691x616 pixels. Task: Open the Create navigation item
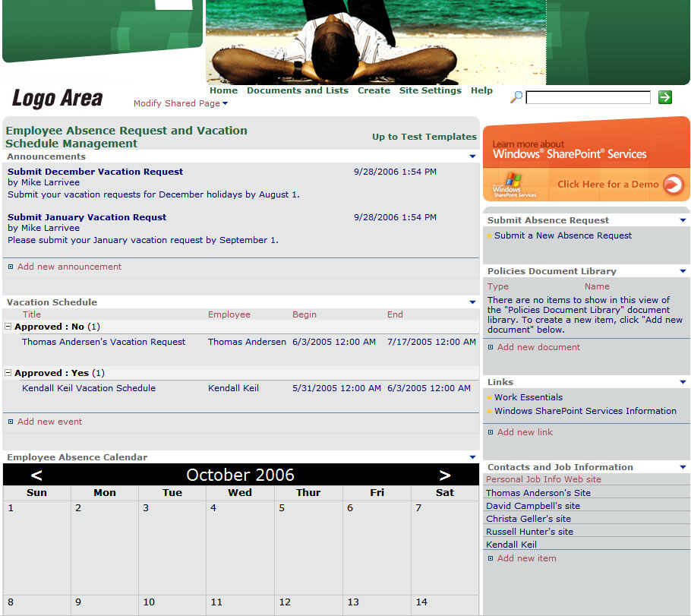click(x=374, y=90)
